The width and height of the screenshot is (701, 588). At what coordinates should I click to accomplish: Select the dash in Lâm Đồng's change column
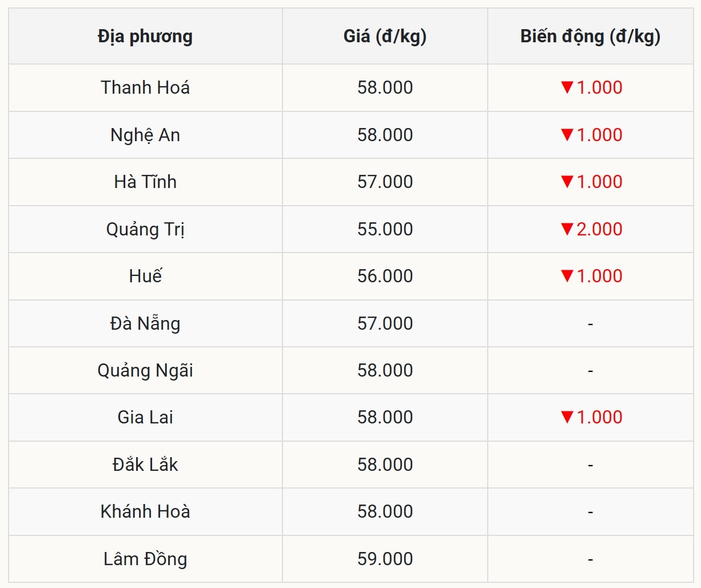coord(590,559)
